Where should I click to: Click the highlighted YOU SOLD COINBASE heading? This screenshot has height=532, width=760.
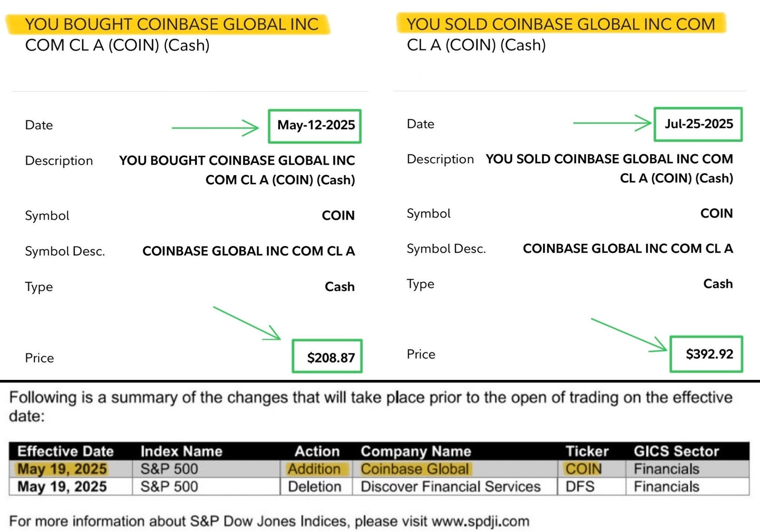tap(561, 24)
